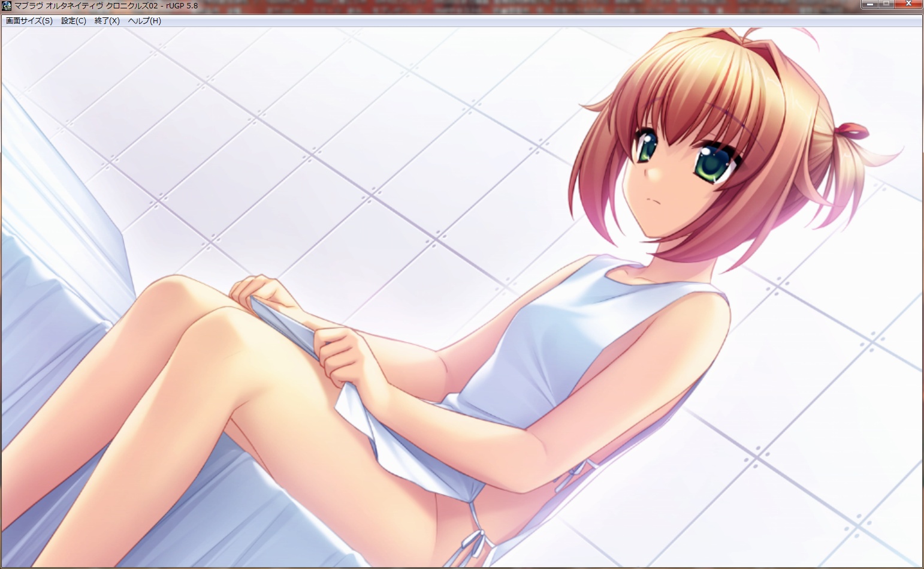Open the 画面サイズ(S) menu
924x569 pixels.
point(29,21)
